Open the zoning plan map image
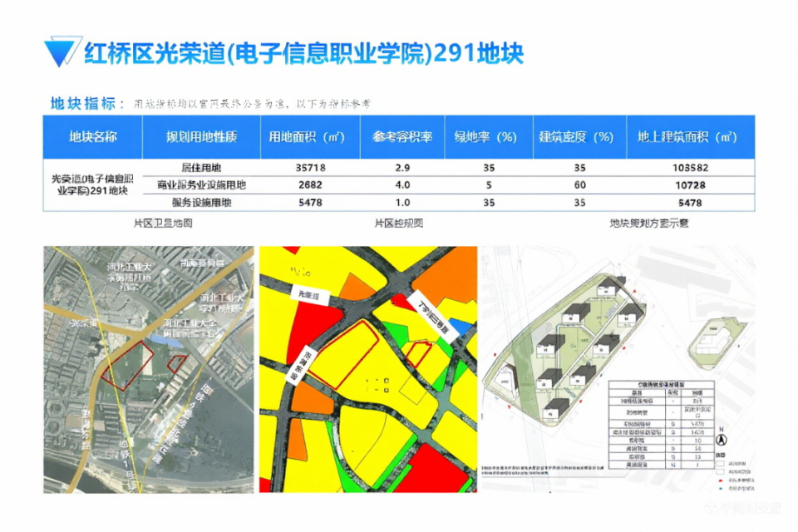 [368, 369]
